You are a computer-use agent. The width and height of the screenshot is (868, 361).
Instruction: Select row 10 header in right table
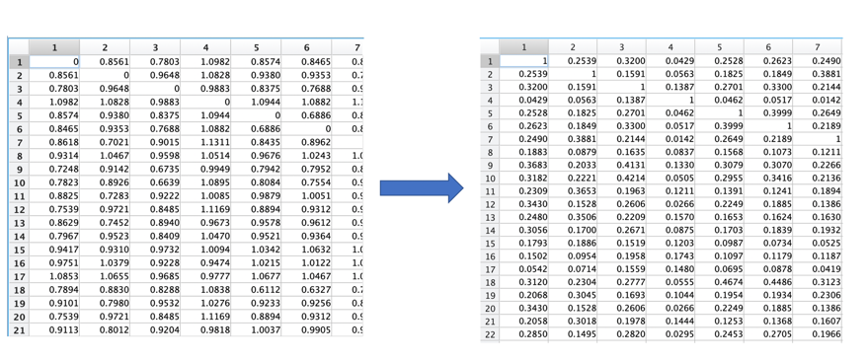click(490, 178)
